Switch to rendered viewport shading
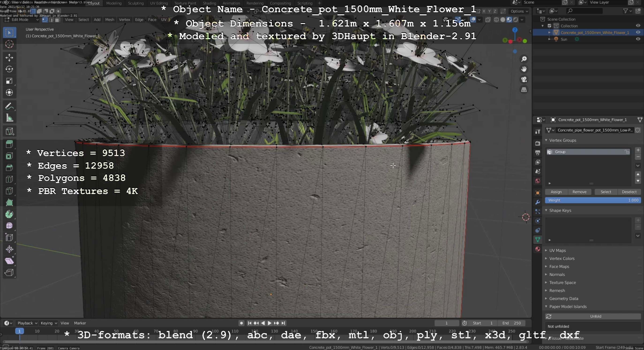Screen dimensions: 644x350 [516, 19]
